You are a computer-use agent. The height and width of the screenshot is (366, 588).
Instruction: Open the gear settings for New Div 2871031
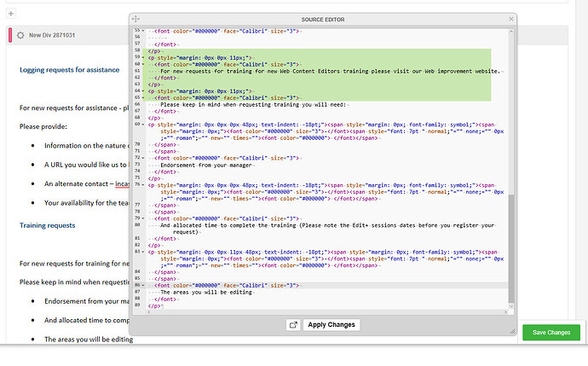tap(20, 35)
